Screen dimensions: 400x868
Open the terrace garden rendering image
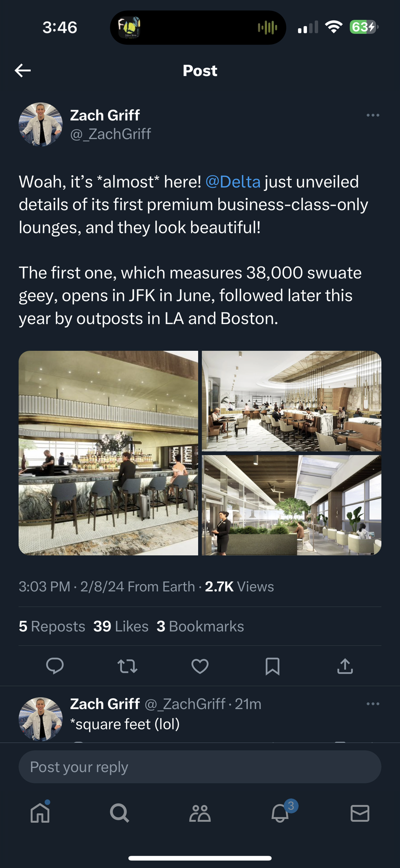(291, 505)
